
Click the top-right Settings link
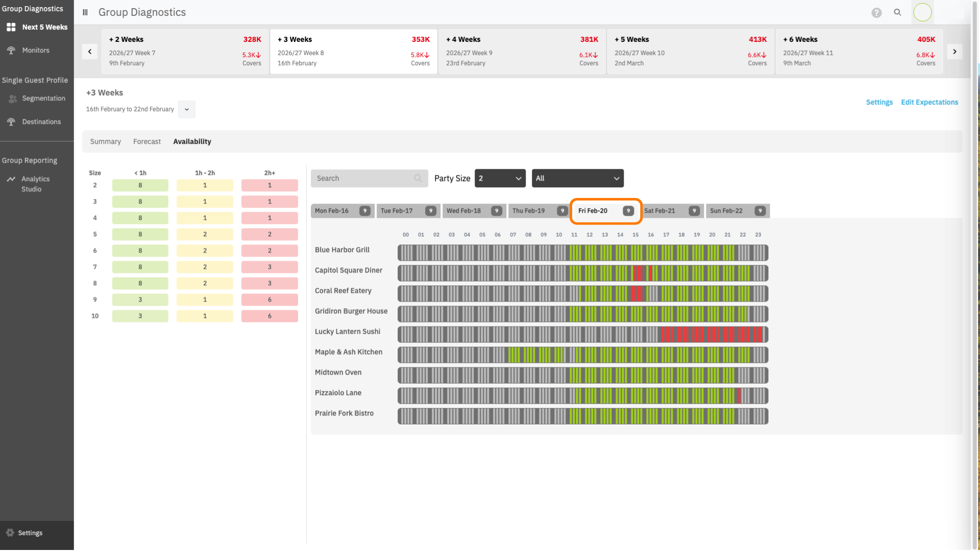(879, 102)
